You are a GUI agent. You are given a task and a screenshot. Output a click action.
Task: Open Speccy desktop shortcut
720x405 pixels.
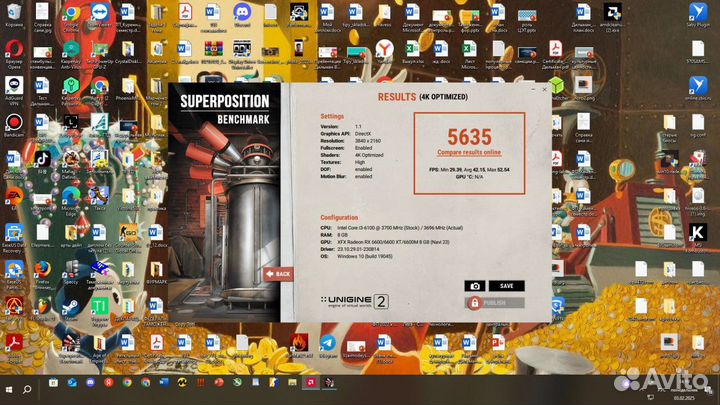pyautogui.click(x=71, y=272)
